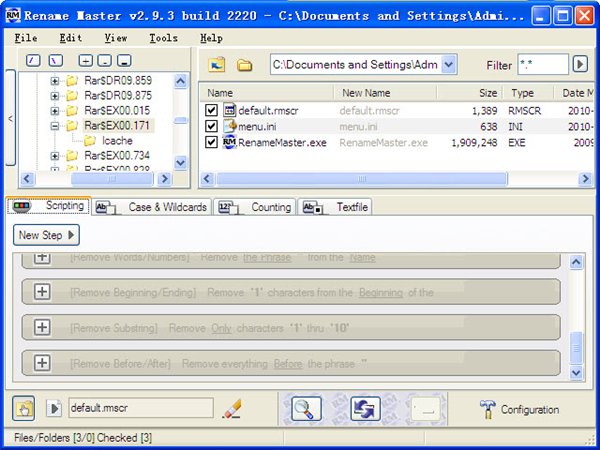
Task: Open the View menu
Action: (116, 38)
